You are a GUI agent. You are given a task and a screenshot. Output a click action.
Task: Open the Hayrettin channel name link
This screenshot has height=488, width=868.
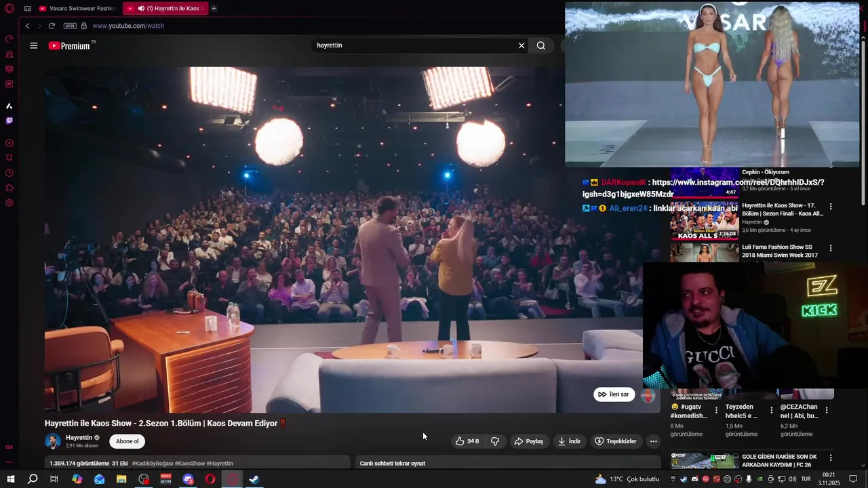pyautogui.click(x=79, y=437)
